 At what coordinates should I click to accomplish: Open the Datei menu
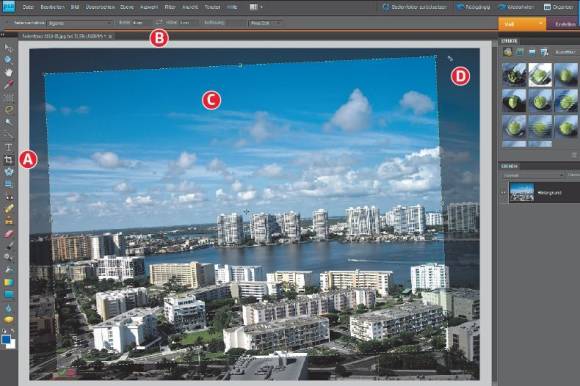pyautogui.click(x=28, y=7)
